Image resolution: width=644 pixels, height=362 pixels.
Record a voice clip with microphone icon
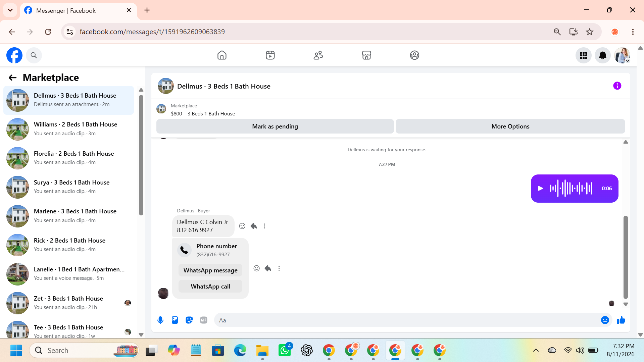point(160,320)
